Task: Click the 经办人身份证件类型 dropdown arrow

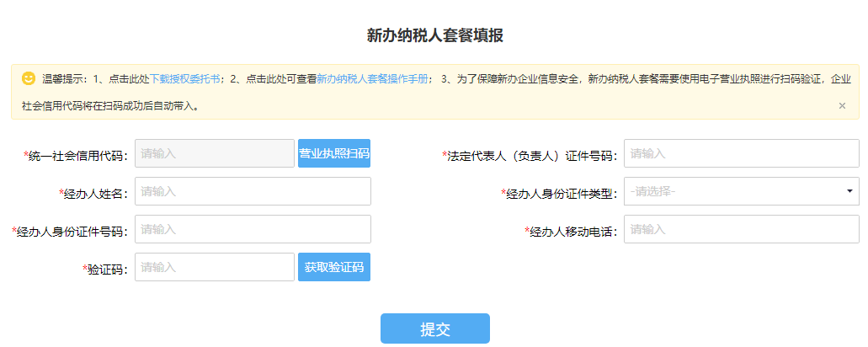Action: [849, 191]
